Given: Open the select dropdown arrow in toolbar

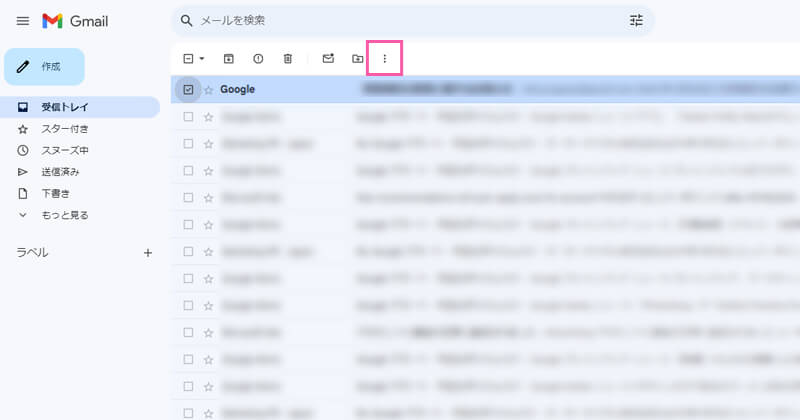Looking at the screenshot, I should click(201, 59).
